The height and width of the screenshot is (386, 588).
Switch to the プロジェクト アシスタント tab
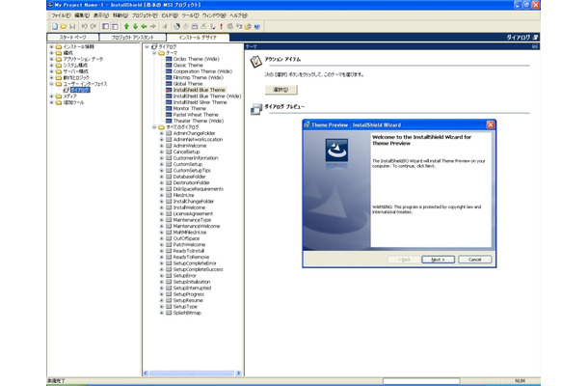(x=132, y=38)
